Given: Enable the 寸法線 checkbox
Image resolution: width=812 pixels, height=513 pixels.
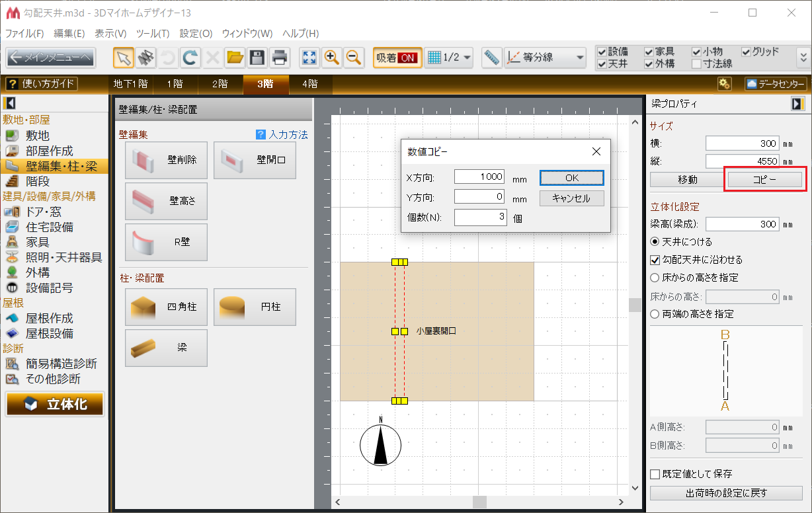Looking at the screenshot, I should pyautogui.click(x=697, y=64).
